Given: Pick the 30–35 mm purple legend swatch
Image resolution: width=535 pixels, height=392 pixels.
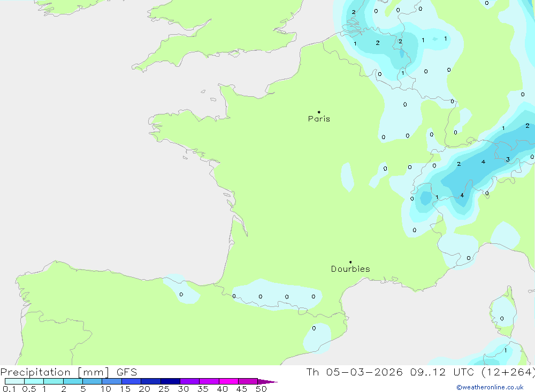Looking at the screenshot, I should click(190, 381).
